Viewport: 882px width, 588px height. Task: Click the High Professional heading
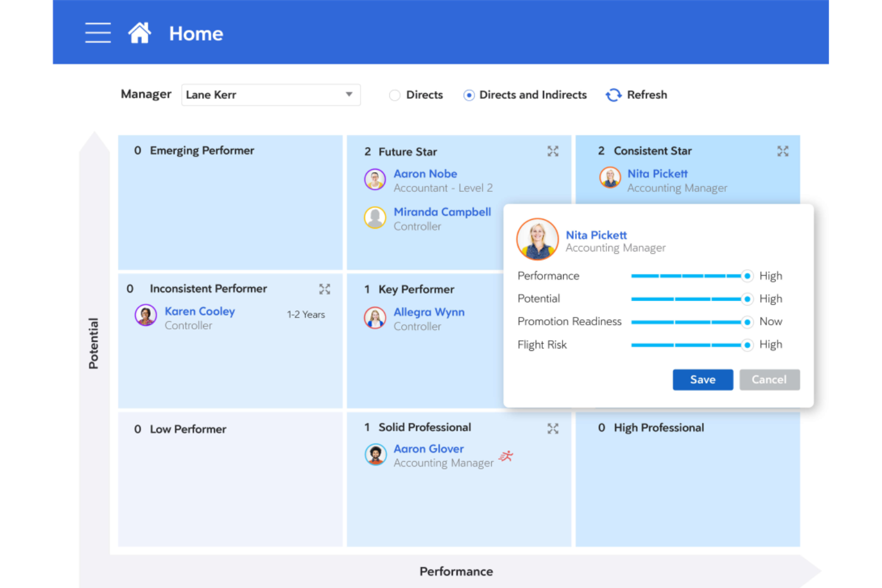tap(659, 428)
